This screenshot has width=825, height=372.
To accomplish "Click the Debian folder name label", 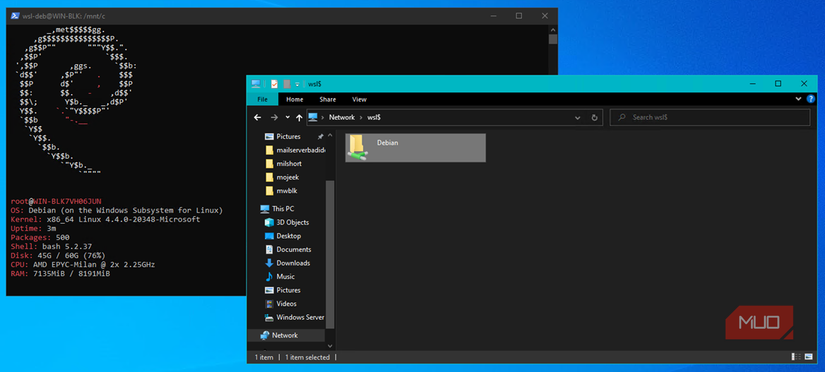I will (x=387, y=143).
